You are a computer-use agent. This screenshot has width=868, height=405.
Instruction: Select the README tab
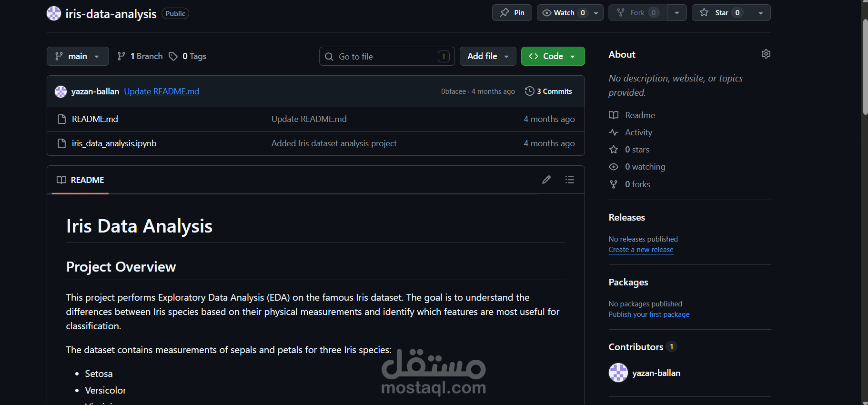(80, 180)
